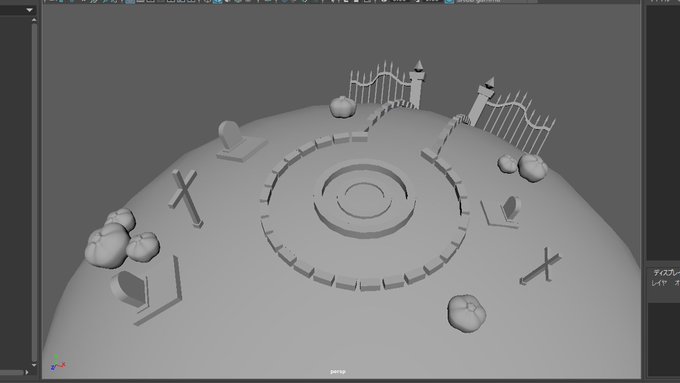Click the "persp" camera label
The height and width of the screenshot is (383, 680).
(338, 372)
